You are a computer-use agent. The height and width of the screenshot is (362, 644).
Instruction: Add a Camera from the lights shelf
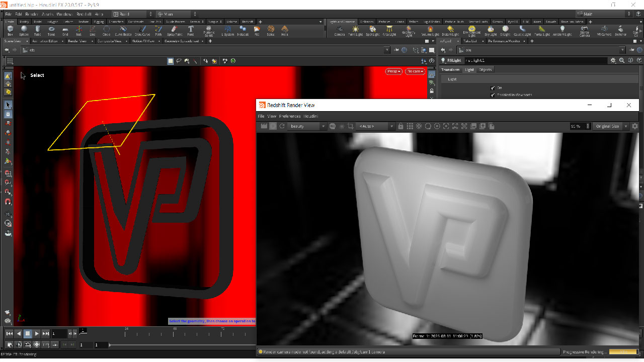(340, 31)
